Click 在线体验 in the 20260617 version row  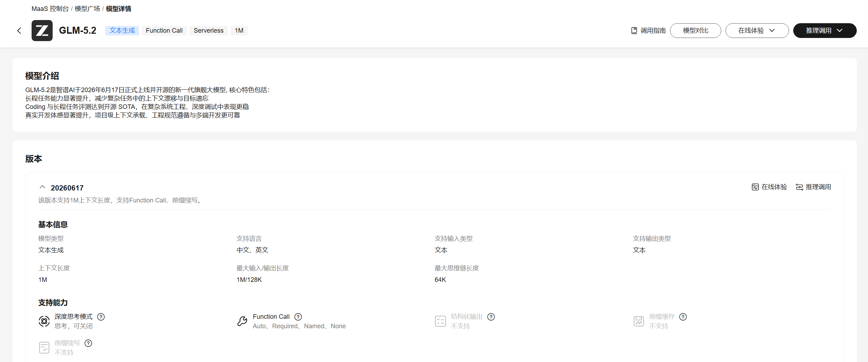pos(769,187)
